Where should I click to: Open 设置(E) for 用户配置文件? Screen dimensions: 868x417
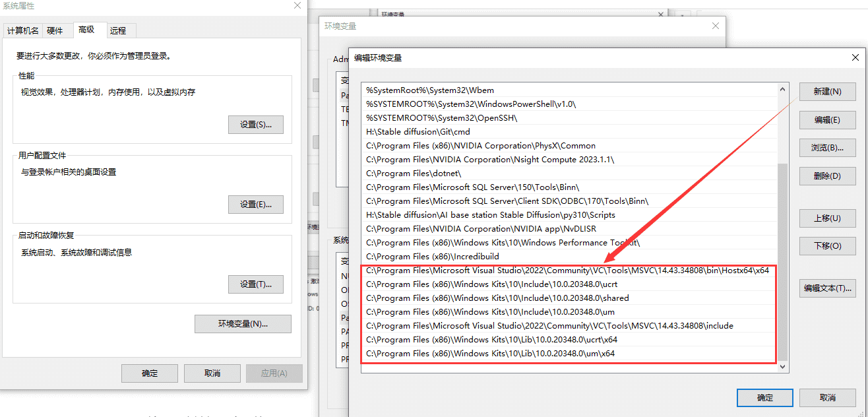click(256, 205)
